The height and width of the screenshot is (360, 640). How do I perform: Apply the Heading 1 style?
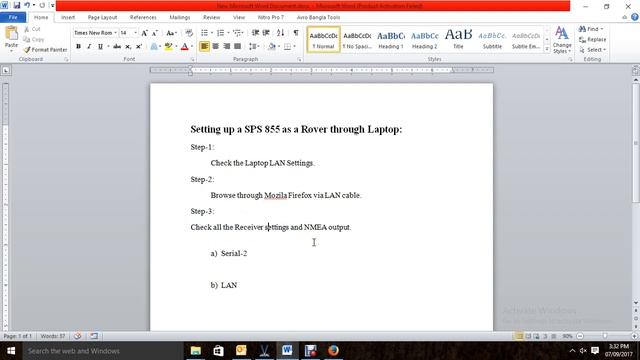[391, 40]
